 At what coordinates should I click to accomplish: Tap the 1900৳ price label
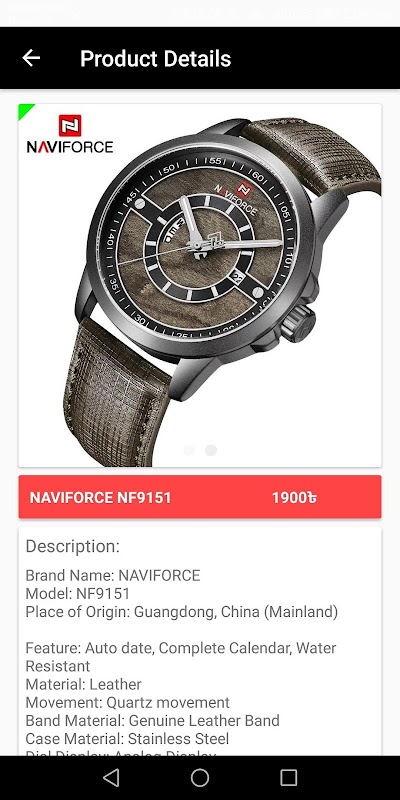point(294,497)
